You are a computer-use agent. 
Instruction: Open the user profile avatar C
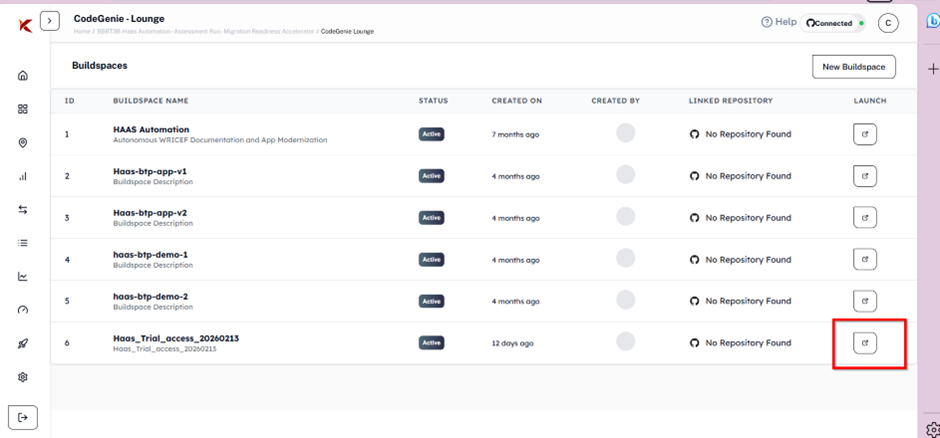coord(888,23)
